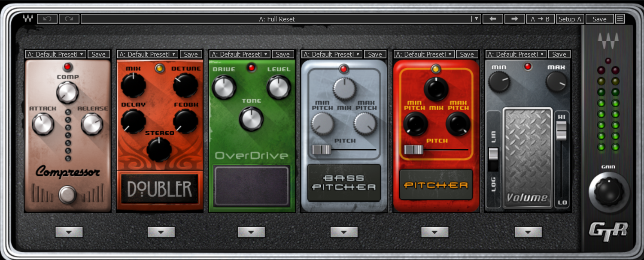Click the Doubler MIX knob
Screen dimensions: 644x260
coord(134,85)
